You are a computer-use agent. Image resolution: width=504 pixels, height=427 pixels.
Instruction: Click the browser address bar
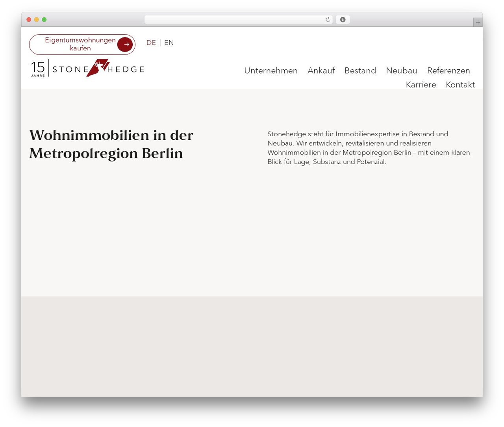pos(238,20)
